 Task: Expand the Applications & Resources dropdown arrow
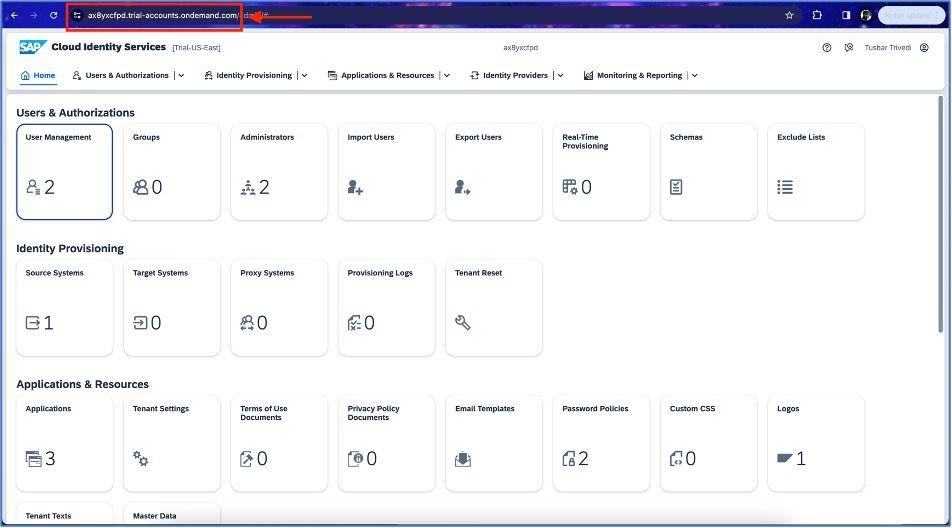(x=446, y=75)
